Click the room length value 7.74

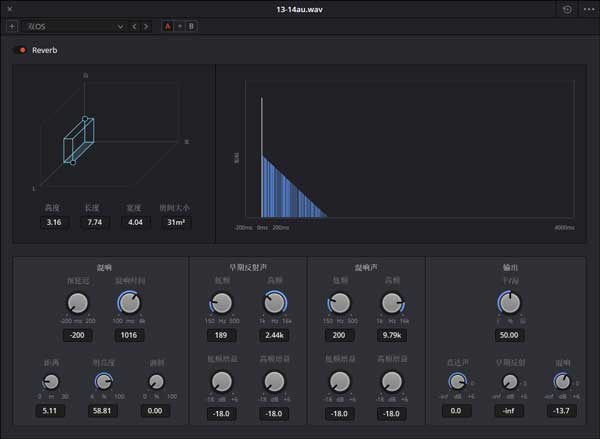click(94, 222)
